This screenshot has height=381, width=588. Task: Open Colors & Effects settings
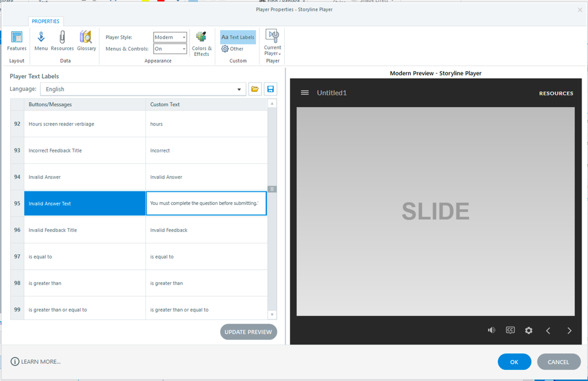click(201, 44)
